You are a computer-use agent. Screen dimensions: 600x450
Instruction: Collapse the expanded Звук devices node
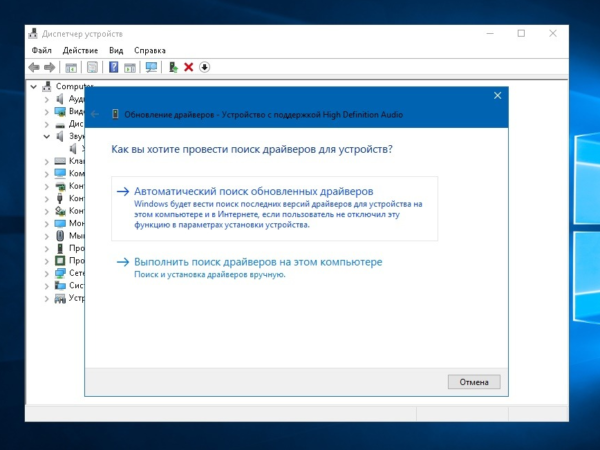tap(46, 136)
